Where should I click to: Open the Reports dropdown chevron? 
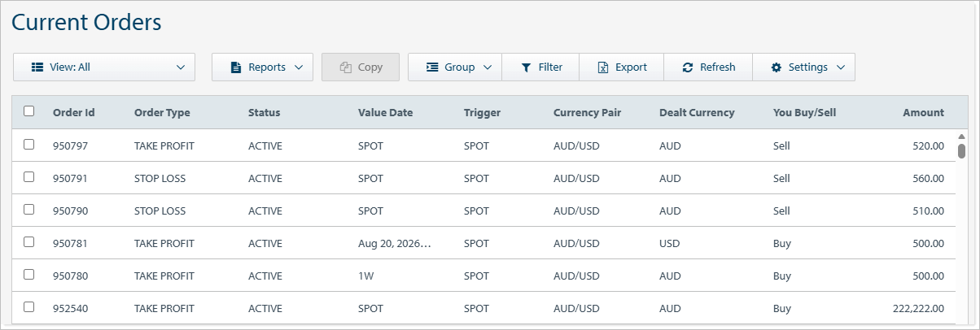pyautogui.click(x=299, y=67)
